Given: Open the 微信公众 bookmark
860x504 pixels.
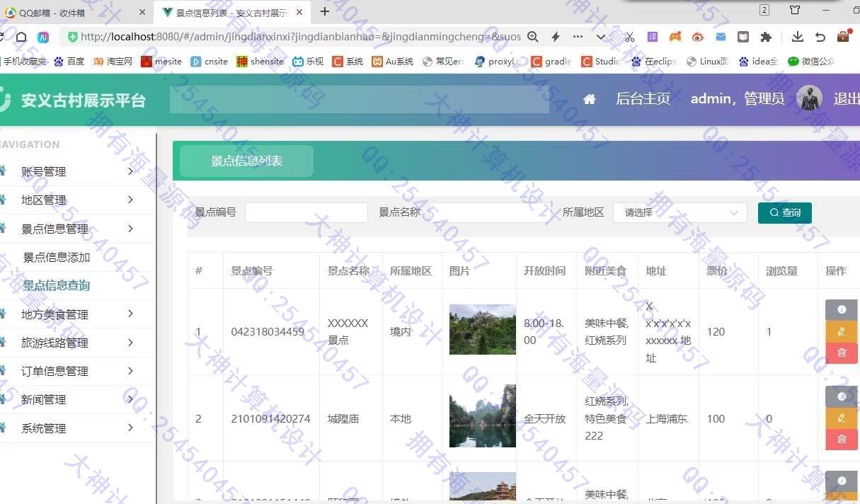Looking at the screenshot, I should pyautogui.click(x=811, y=62).
